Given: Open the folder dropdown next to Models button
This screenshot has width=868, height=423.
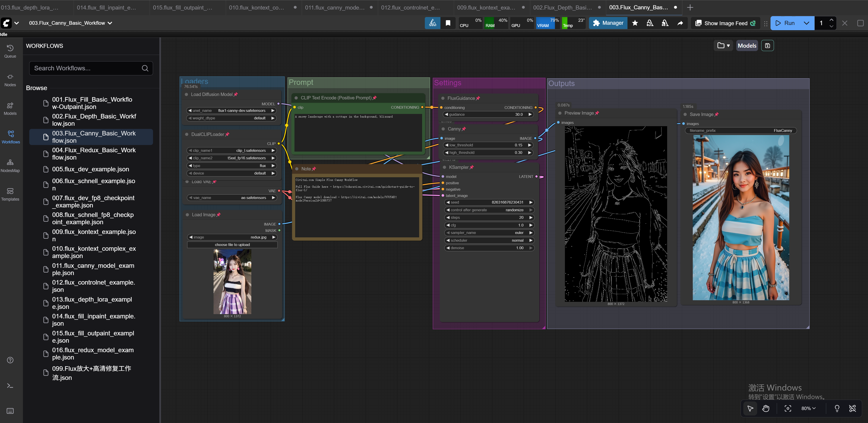Looking at the screenshot, I should (x=723, y=45).
